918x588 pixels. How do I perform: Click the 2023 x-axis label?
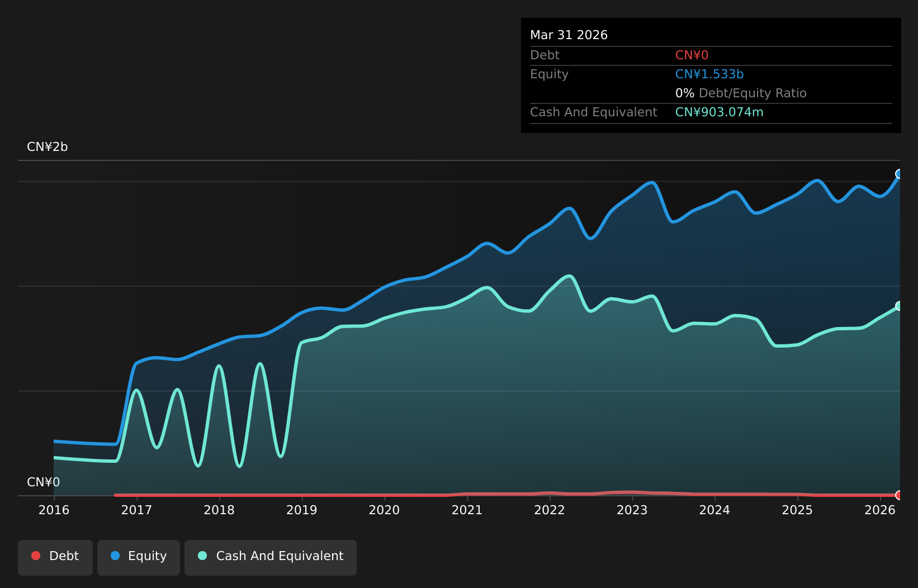pos(632,510)
